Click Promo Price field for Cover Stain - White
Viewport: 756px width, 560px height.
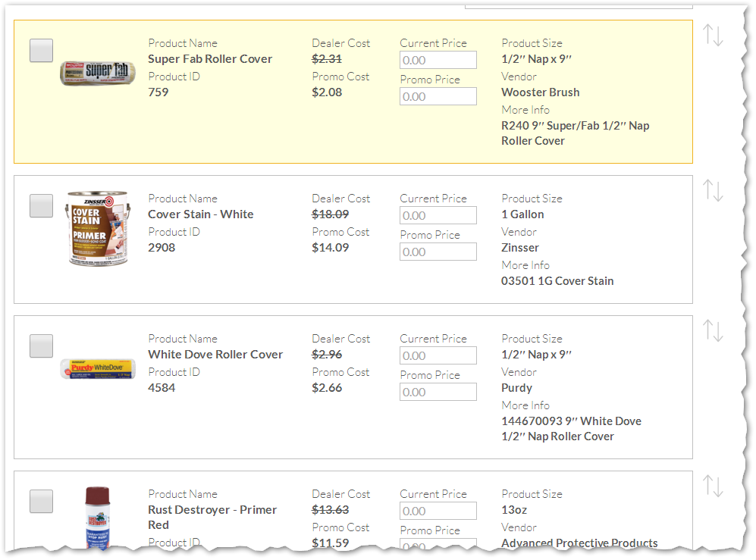point(438,252)
